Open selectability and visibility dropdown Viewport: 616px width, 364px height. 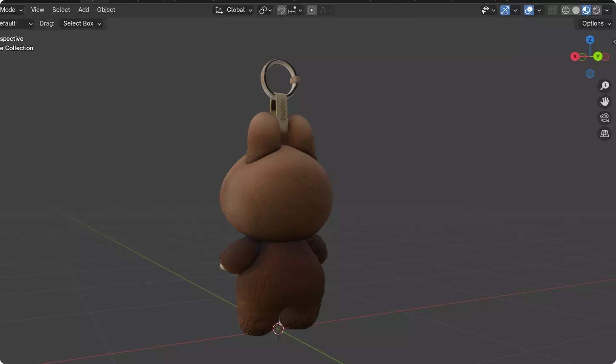(x=488, y=10)
